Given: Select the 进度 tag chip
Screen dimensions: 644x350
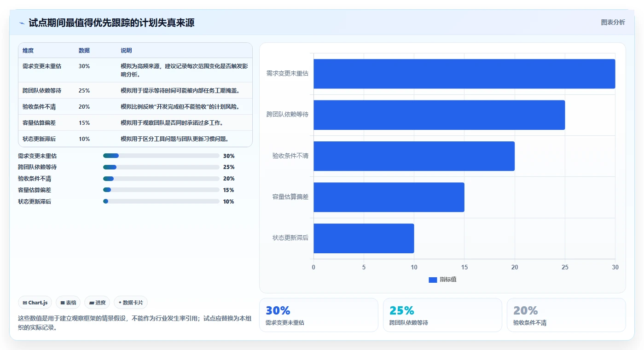Looking at the screenshot, I should [97, 303].
